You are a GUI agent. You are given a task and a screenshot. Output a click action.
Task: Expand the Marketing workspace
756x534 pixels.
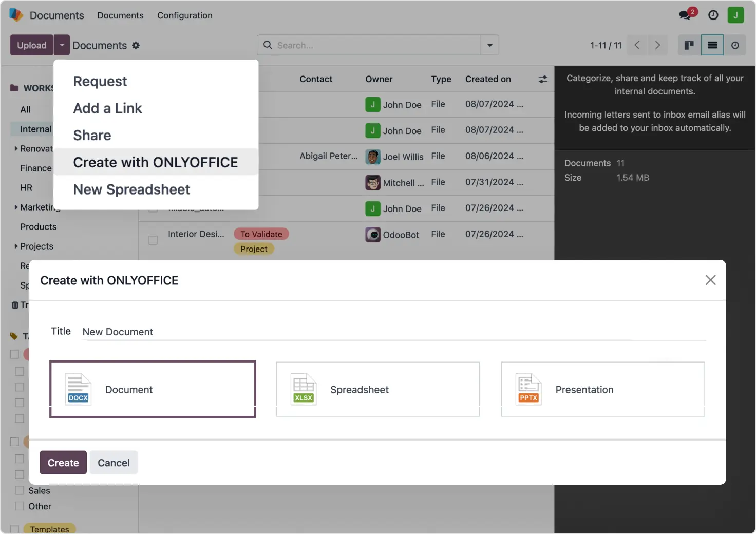(x=16, y=207)
